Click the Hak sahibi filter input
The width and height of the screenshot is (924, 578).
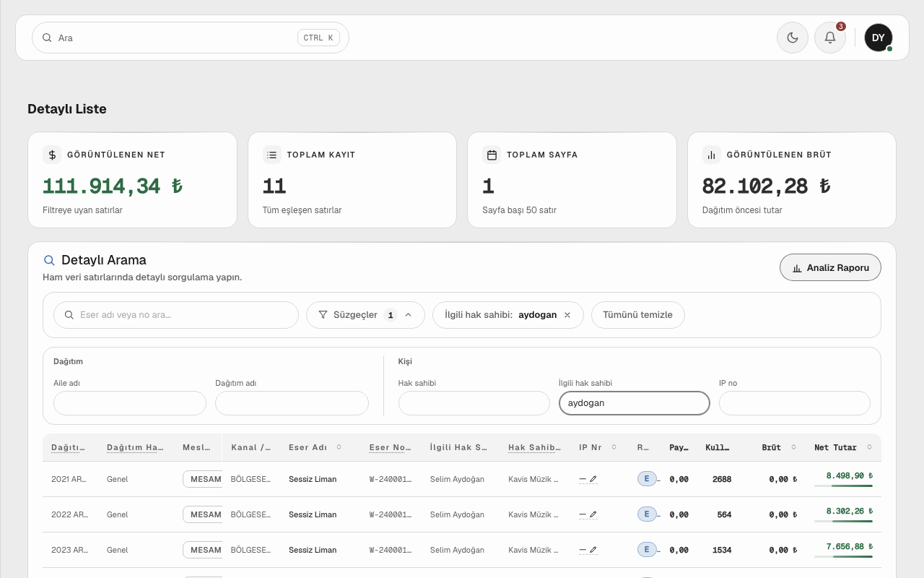coord(474,403)
